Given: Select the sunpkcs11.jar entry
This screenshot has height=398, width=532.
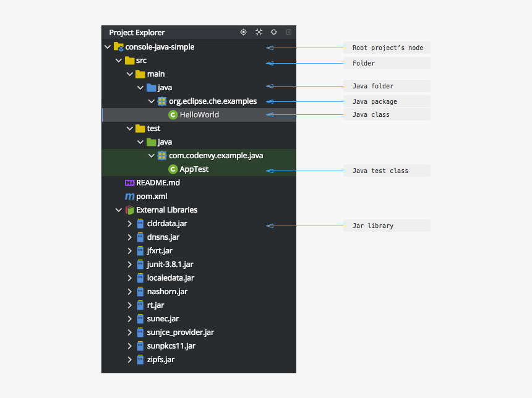Looking at the screenshot, I should click(x=171, y=346).
